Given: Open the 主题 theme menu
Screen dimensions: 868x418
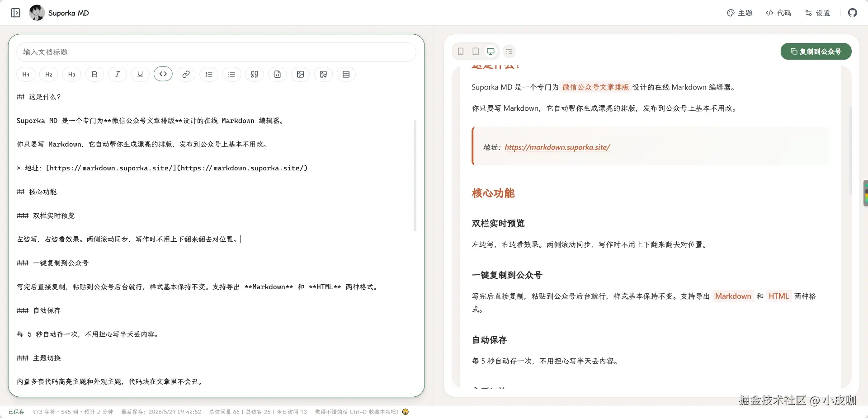Looking at the screenshot, I should [740, 13].
